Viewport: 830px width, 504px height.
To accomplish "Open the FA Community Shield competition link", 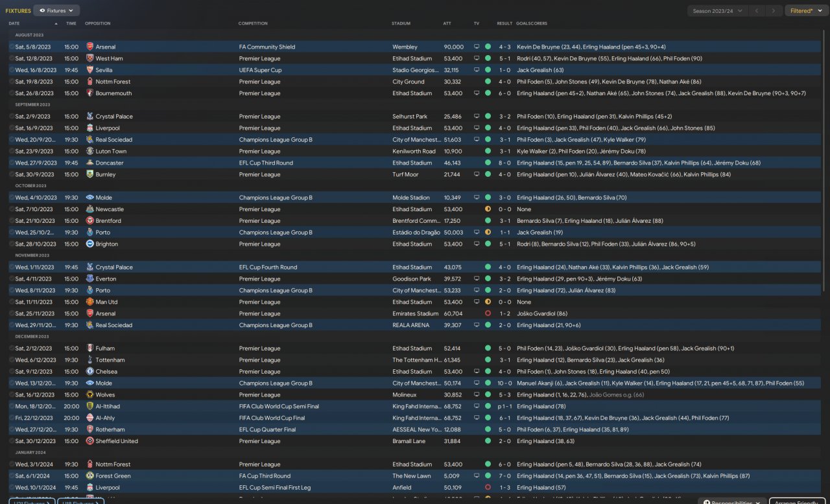I will (267, 47).
